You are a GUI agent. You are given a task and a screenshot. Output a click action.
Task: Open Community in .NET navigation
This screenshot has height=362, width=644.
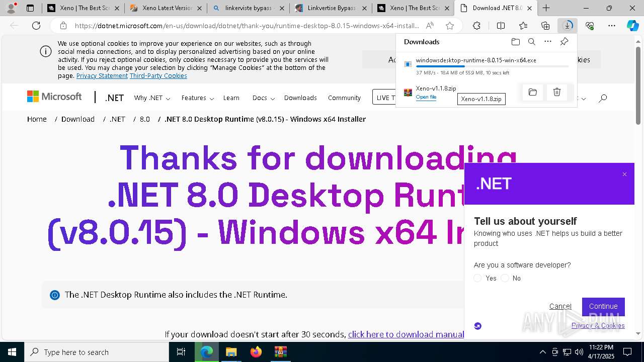tap(344, 98)
